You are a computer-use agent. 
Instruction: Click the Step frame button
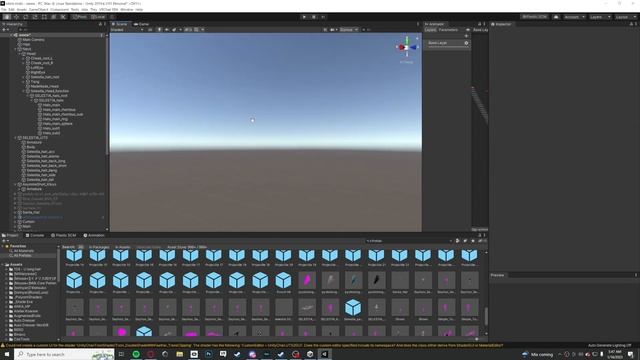[323, 17]
